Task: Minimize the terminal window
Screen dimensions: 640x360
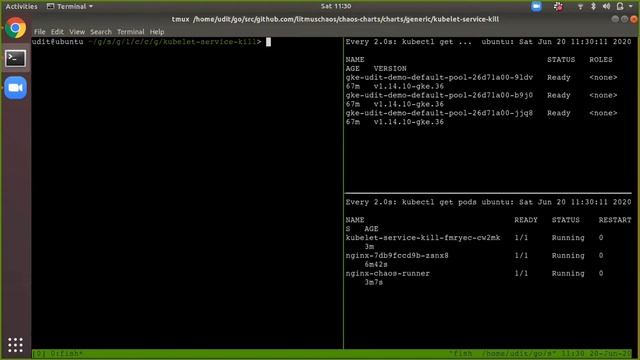Action: (615, 19)
